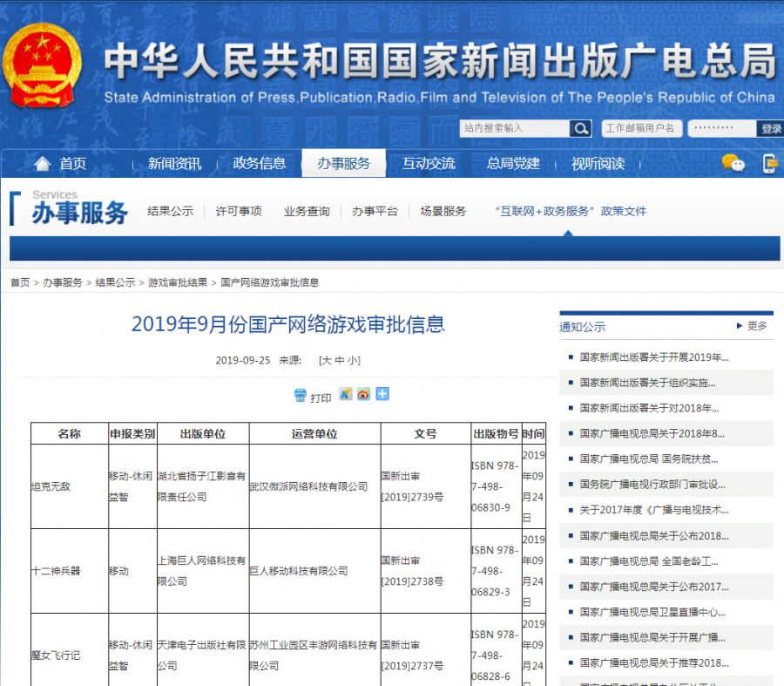Focus the 站内搜索输入 search field
784x686 pixels.
point(515,129)
